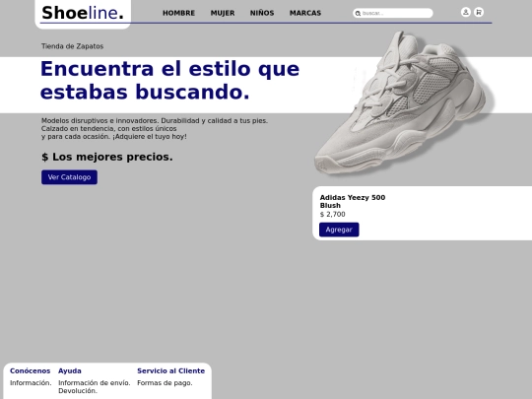Open the HOMBRE menu
Image resolution: width=532 pixels, height=399 pixels.
coord(178,13)
